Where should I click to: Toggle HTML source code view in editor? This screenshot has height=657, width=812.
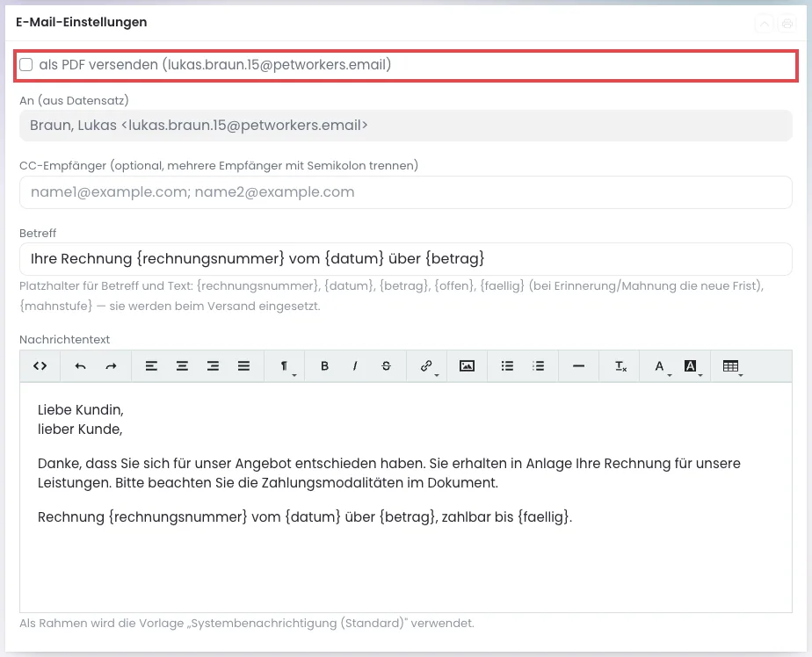pyautogui.click(x=40, y=366)
